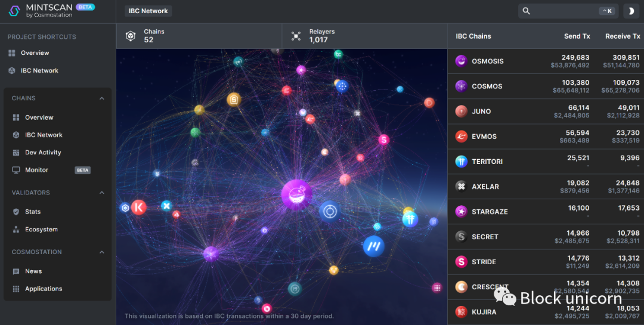Click the Applications grid icon
The width and height of the screenshot is (644, 325).
click(16, 289)
